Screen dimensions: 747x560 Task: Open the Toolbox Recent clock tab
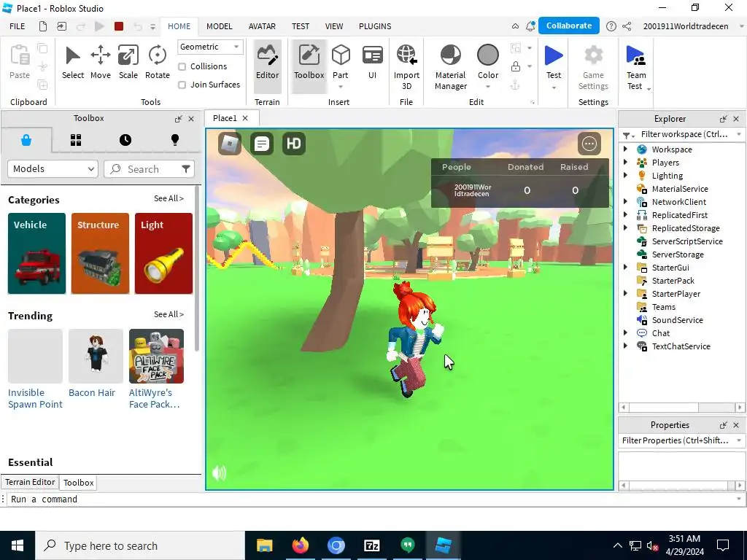125,140
